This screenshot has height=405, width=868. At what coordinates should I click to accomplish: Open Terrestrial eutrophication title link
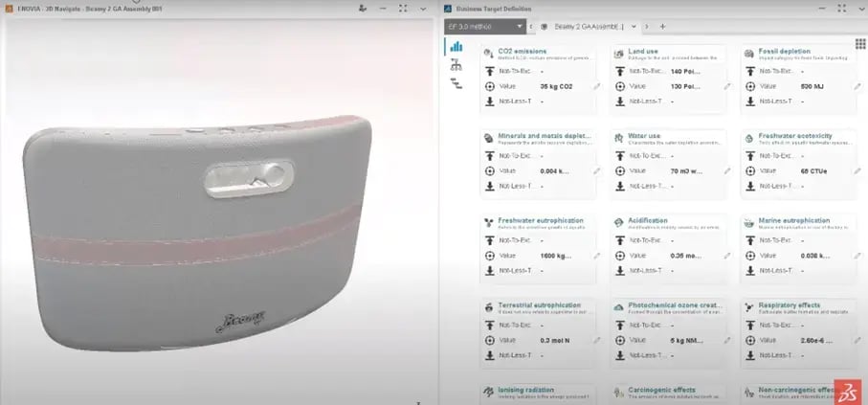539,305
